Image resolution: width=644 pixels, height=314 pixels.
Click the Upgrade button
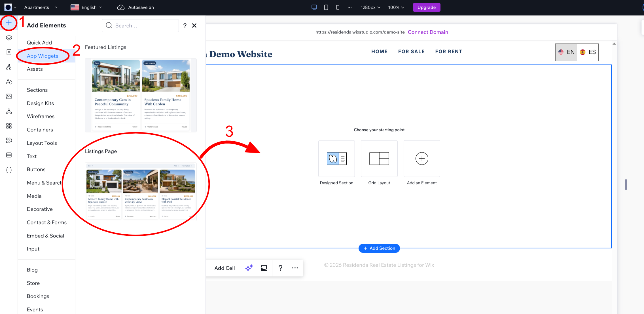[427, 7]
